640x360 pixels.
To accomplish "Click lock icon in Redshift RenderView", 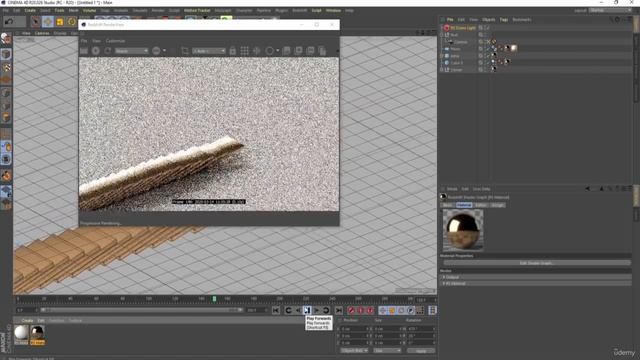I will [232, 51].
